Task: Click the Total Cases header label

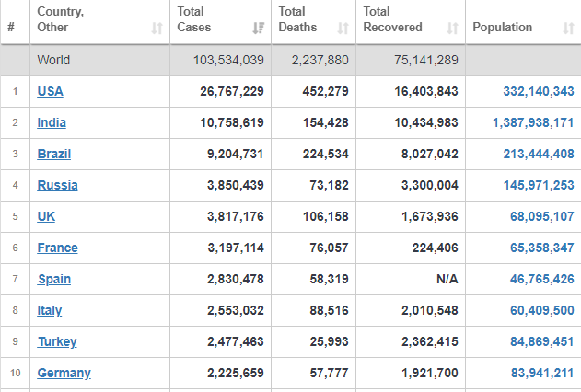Action: tap(193, 19)
